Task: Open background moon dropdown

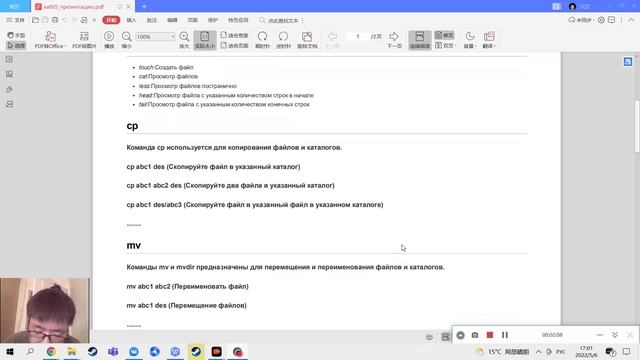Action: click(470, 40)
